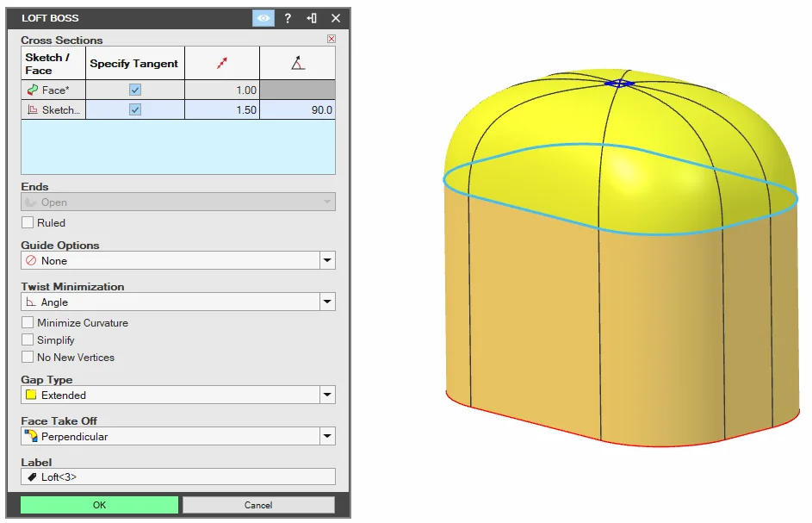Toggle the preview eye icon in title bar

(263, 18)
